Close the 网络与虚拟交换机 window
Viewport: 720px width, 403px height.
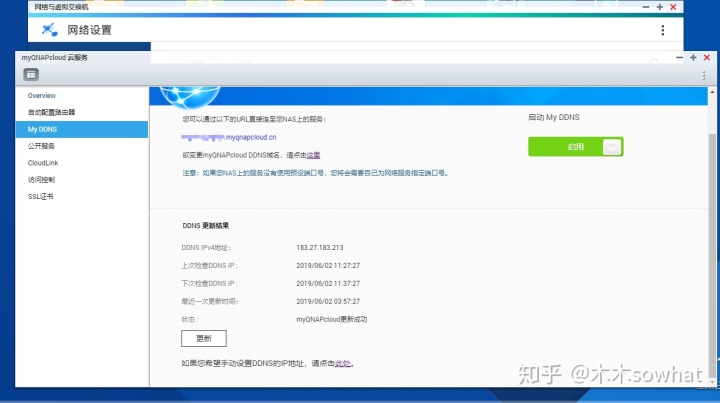coord(673,7)
